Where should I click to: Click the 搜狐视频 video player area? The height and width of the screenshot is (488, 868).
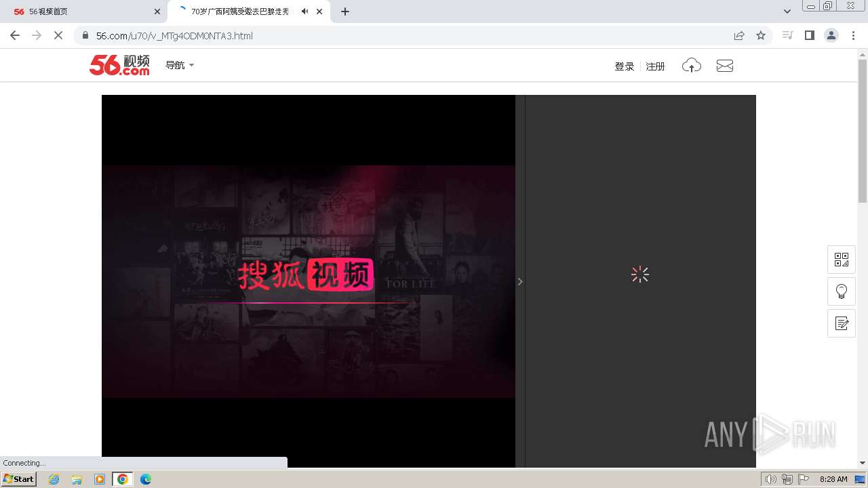[x=309, y=281]
